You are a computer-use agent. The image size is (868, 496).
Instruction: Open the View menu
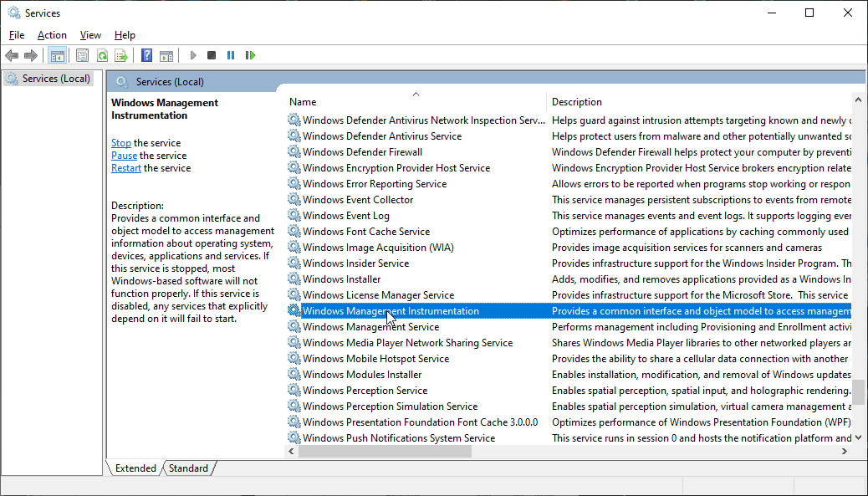click(x=89, y=34)
